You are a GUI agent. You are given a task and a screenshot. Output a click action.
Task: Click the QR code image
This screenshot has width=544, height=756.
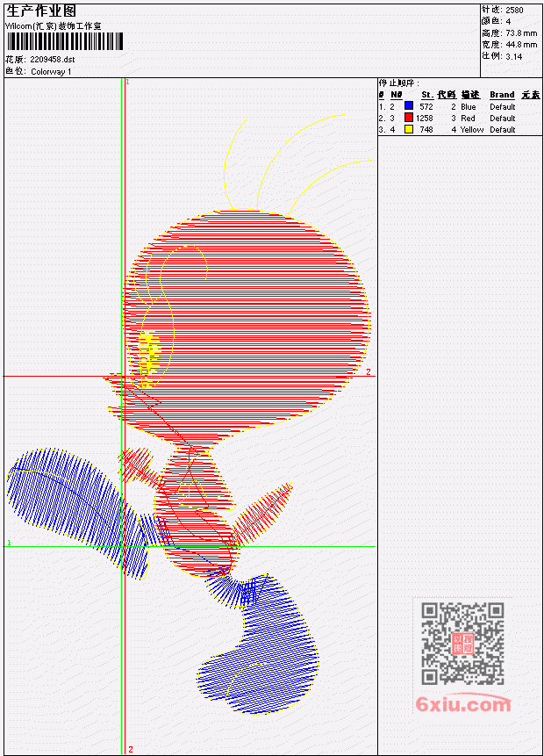click(x=462, y=644)
